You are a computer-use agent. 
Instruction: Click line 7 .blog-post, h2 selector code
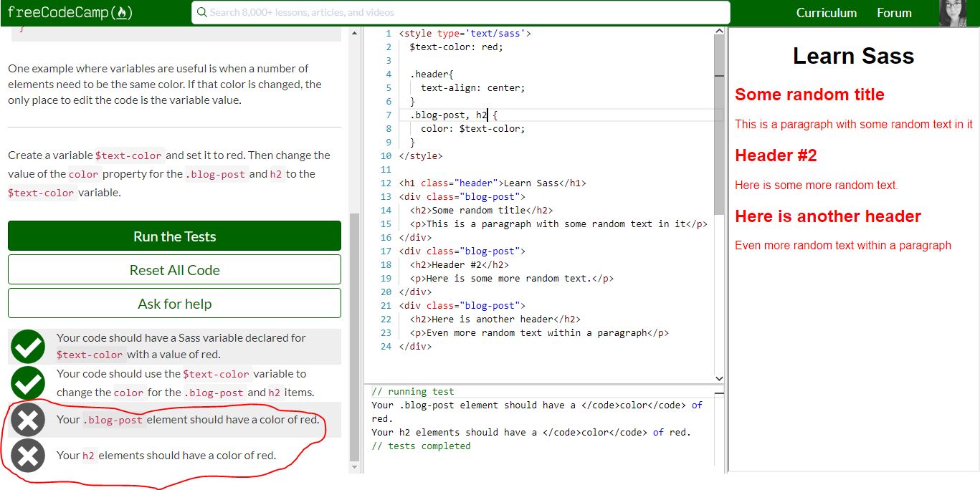click(x=454, y=115)
